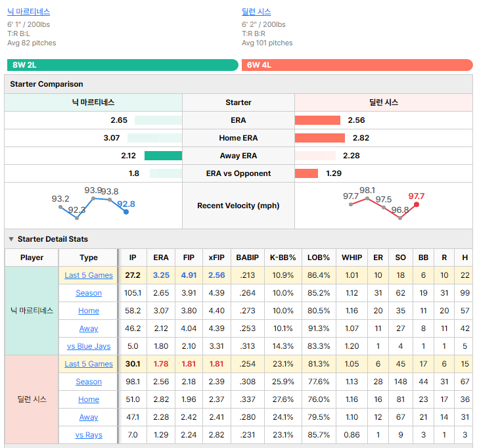Click the xFIP column header

216,258
